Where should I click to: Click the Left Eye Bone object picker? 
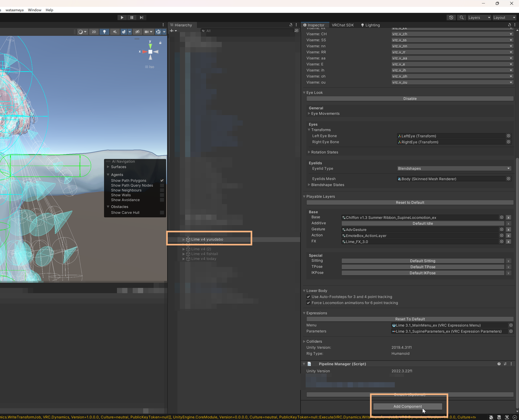coord(509,136)
